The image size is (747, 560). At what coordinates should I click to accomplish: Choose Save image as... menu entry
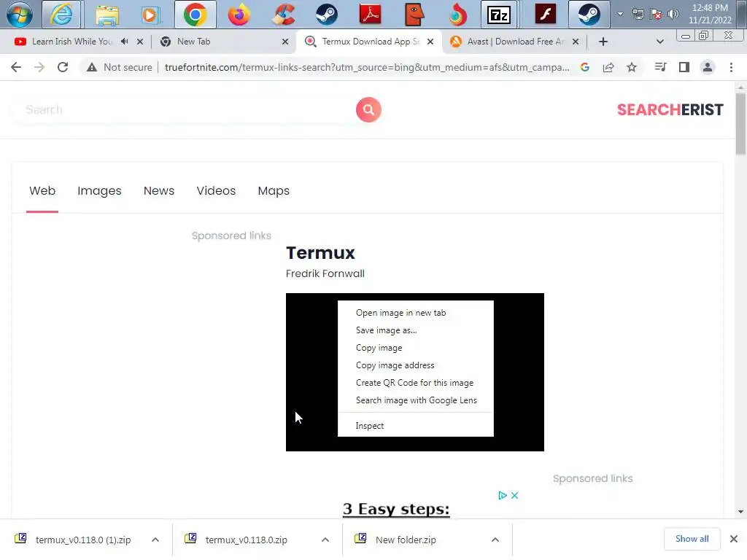tap(415, 330)
